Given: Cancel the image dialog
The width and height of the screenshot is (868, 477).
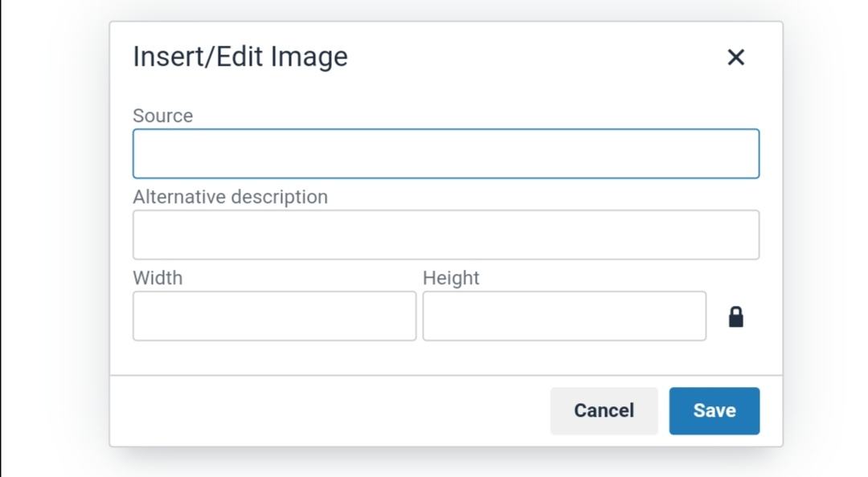Looking at the screenshot, I should tap(604, 410).
